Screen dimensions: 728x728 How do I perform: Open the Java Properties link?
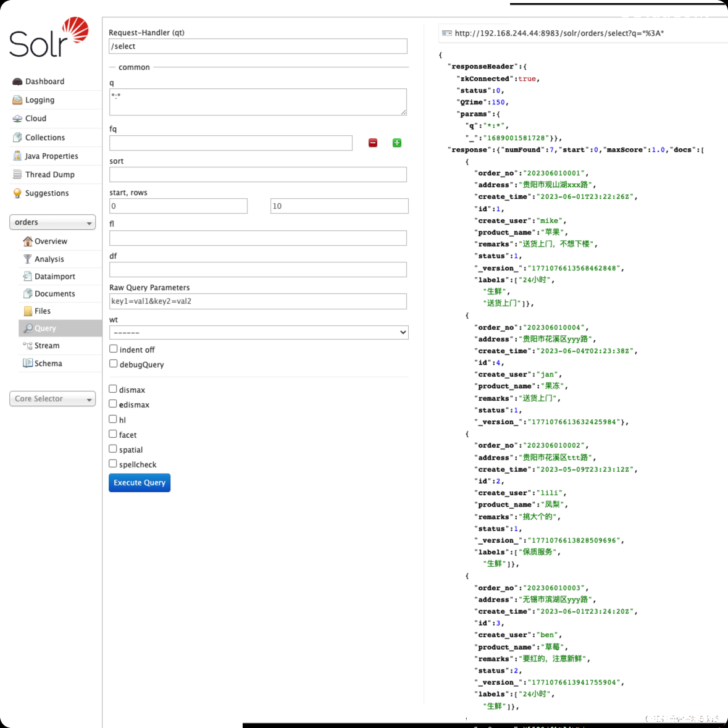coord(51,156)
